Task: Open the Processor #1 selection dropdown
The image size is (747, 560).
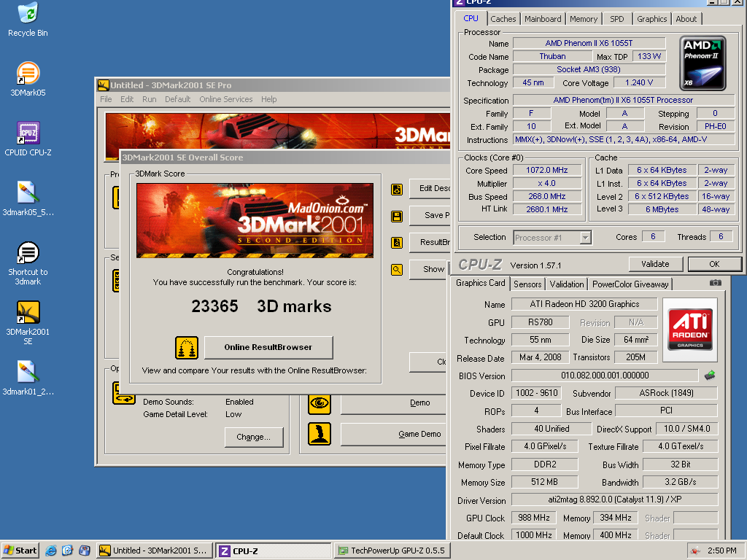Action: pyautogui.click(x=553, y=238)
